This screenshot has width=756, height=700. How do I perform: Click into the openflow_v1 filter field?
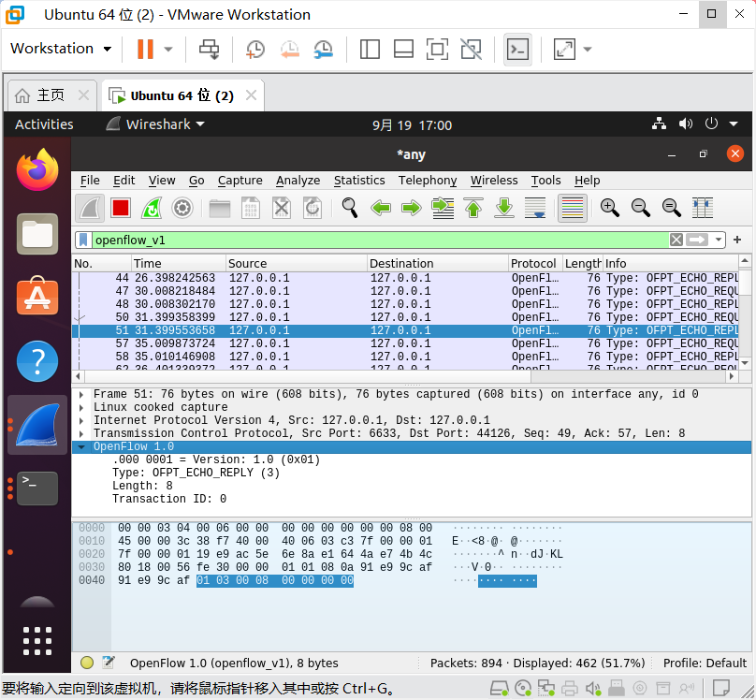[380, 241]
